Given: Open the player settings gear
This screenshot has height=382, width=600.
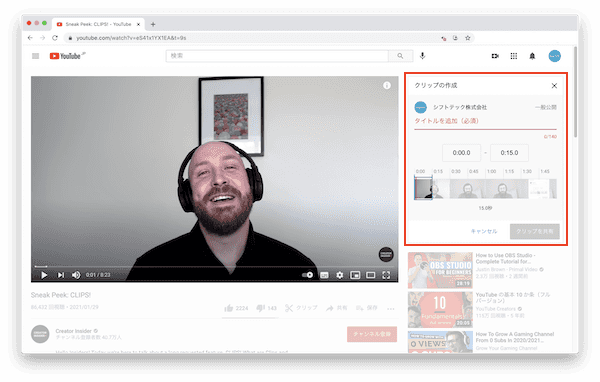Looking at the screenshot, I should click(x=339, y=275).
